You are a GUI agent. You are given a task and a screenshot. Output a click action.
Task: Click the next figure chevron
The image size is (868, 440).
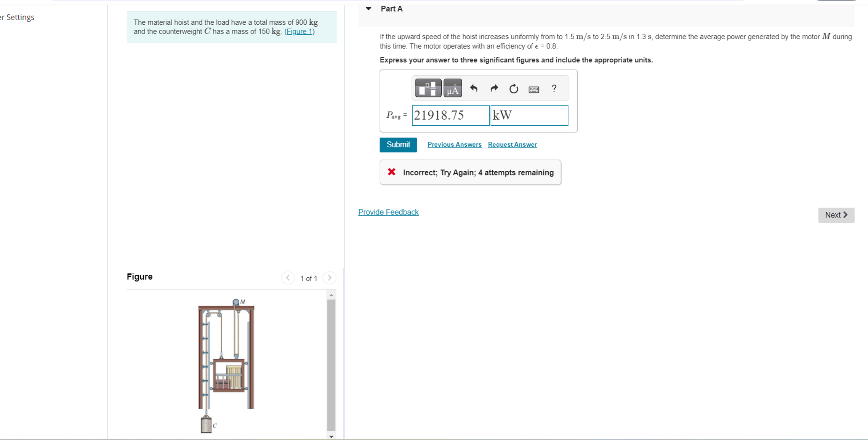[329, 278]
